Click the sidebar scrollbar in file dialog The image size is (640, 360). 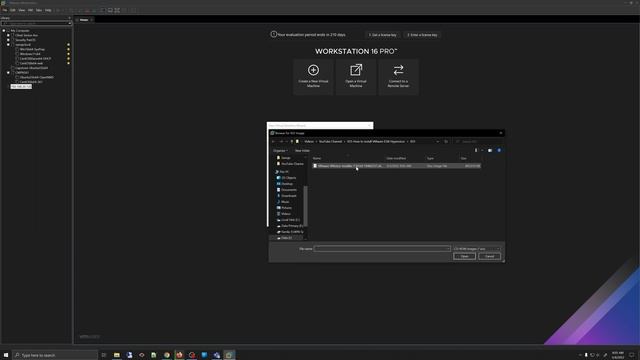[306, 206]
